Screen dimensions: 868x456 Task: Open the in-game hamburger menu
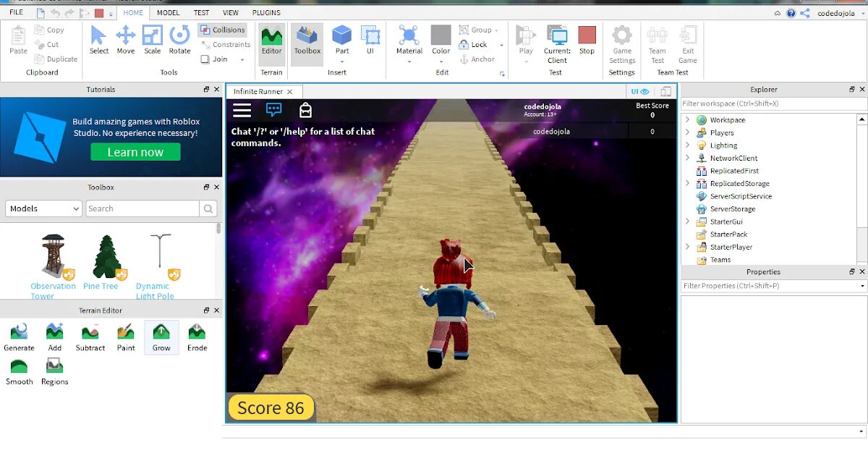click(x=242, y=110)
